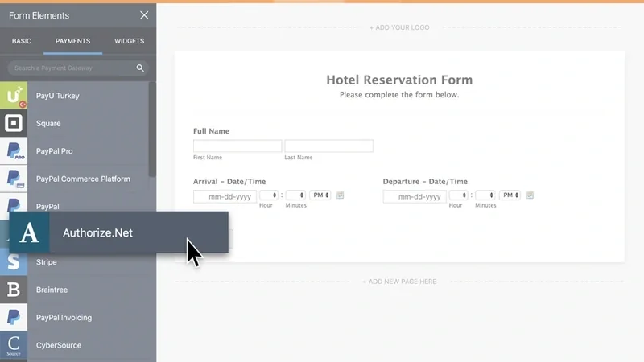Open the Departure Minutes dropdown
The width and height of the screenshot is (644, 362).
(485, 195)
